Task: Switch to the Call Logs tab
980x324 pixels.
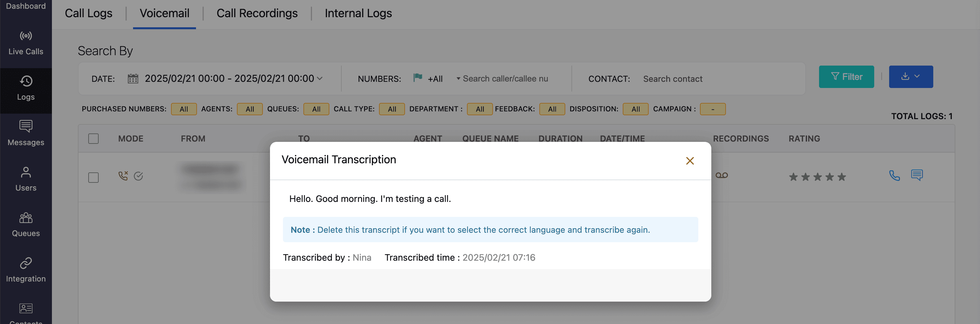Action: (x=88, y=13)
